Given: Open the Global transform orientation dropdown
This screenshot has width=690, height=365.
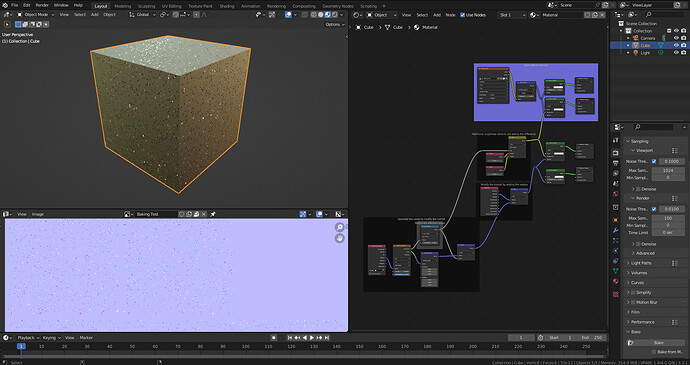Looking at the screenshot, I should tap(142, 15).
